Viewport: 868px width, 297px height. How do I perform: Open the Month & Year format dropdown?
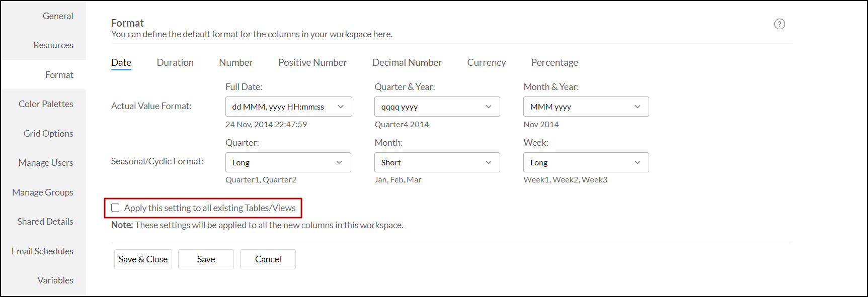586,107
